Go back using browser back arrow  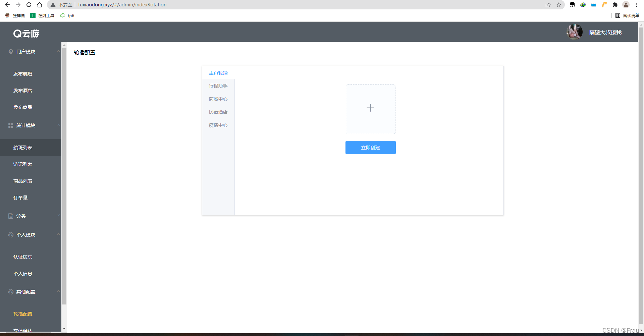pyautogui.click(x=7, y=5)
